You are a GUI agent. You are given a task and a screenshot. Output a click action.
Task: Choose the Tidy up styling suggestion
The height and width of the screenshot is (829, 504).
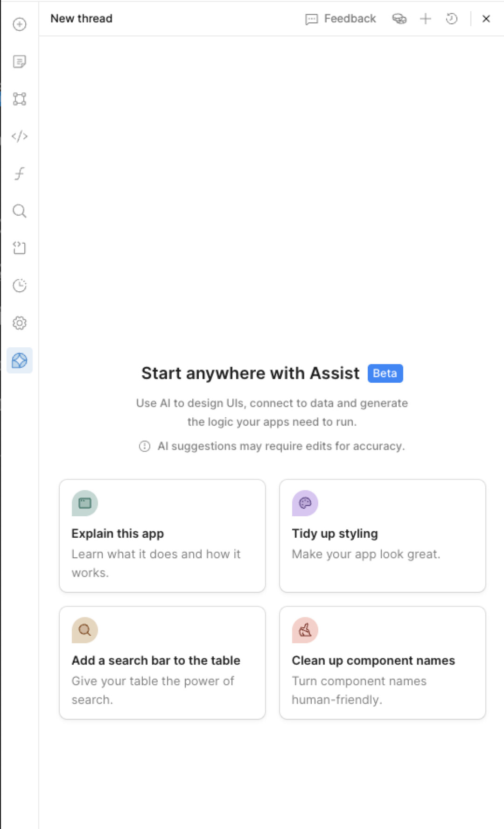pos(383,536)
